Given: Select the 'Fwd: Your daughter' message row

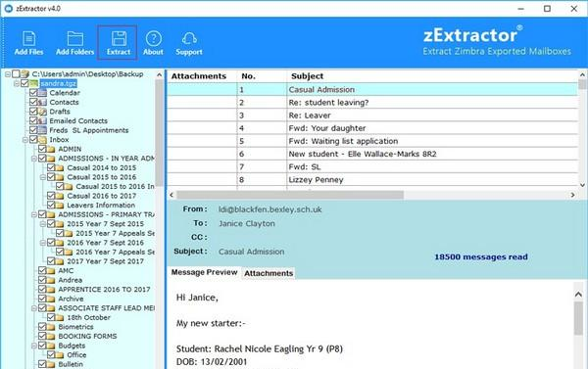Looking at the screenshot, I should tap(372, 128).
